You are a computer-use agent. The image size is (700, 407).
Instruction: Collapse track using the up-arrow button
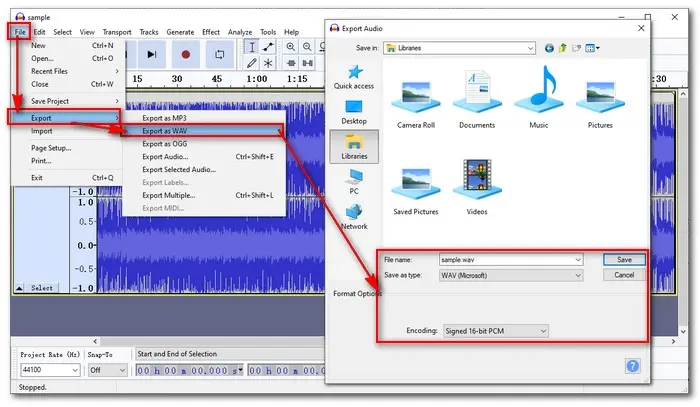point(19,288)
